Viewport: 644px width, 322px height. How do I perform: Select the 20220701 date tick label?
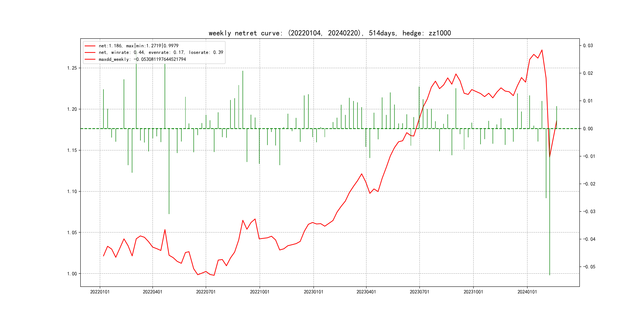coord(206,292)
